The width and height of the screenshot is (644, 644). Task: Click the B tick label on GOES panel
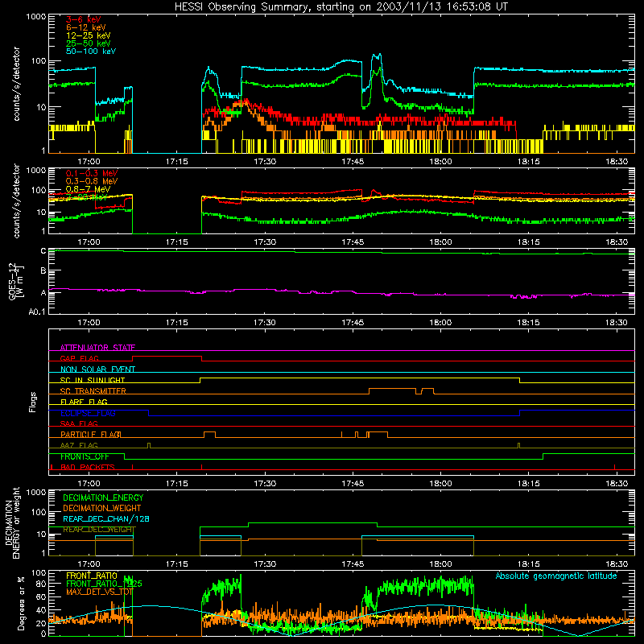click(x=43, y=270)
